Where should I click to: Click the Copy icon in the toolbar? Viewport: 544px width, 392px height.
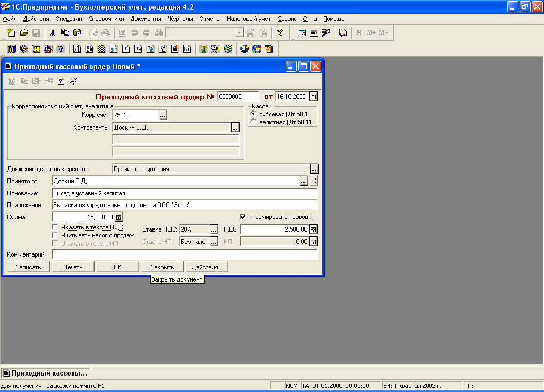(65, 32)
